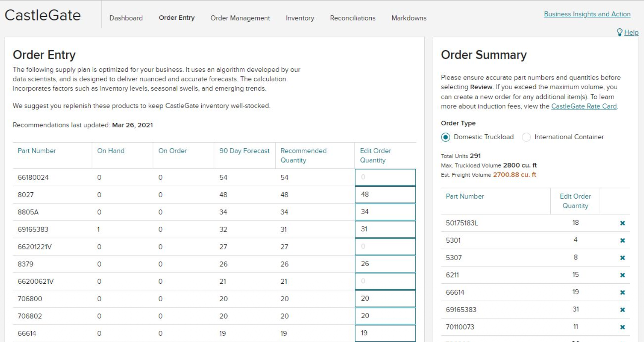This screenshot has height=342, width=644.
Task: Click the Total Units 291 text
Action: (x=461, y=156)
